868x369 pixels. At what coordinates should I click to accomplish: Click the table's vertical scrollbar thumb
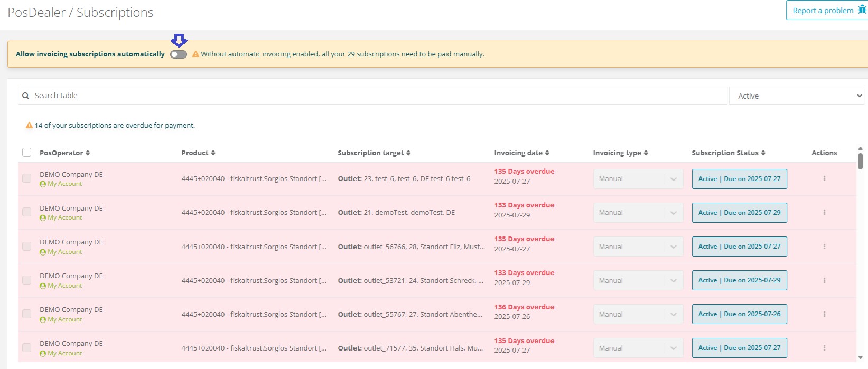860,161
